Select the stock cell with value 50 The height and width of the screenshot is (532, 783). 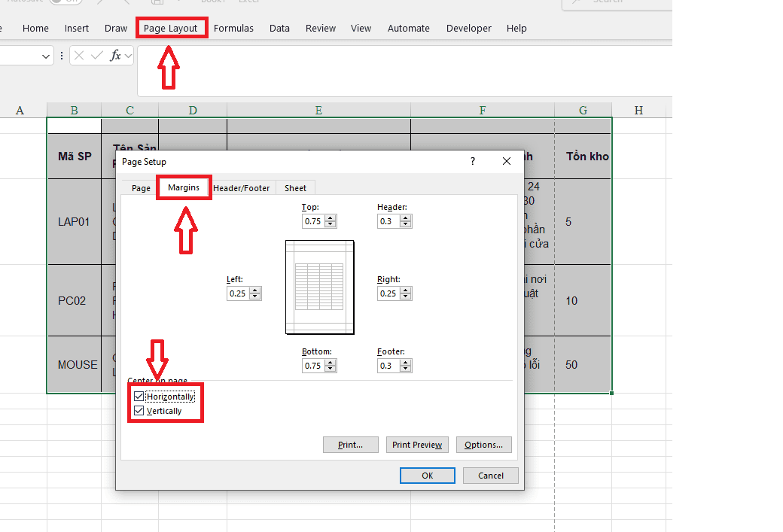click(583, 364)
